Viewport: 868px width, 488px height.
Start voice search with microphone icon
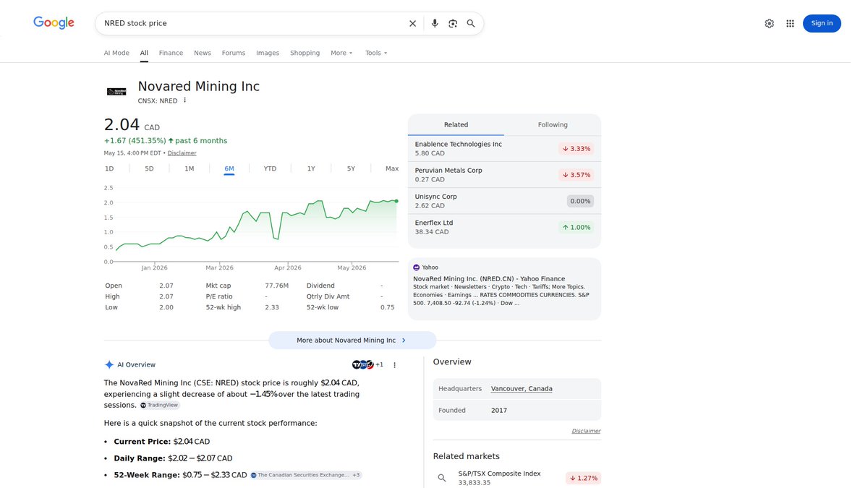click(x=435, y=23)
